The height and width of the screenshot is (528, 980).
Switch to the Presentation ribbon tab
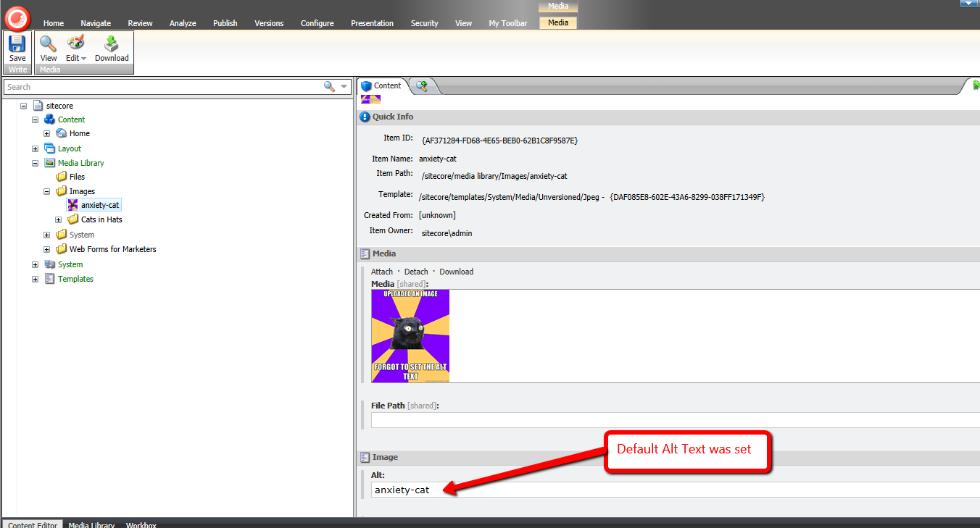coord(373,23)
